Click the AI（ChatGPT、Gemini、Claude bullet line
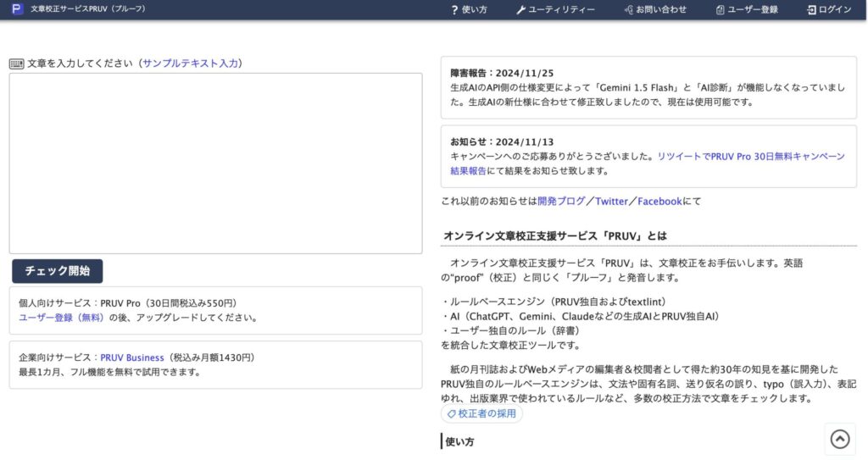Screen dimensions: 868x460 pyautogui.click(x=580, y=317)
